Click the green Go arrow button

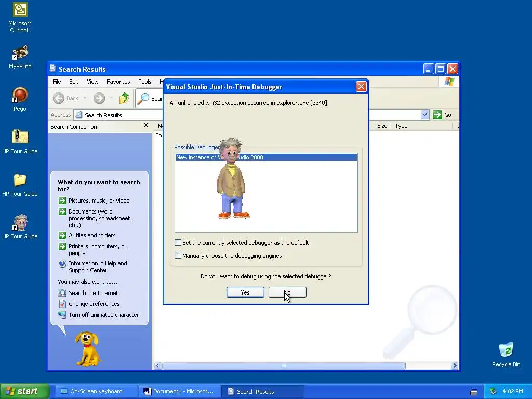pos(437,115)
